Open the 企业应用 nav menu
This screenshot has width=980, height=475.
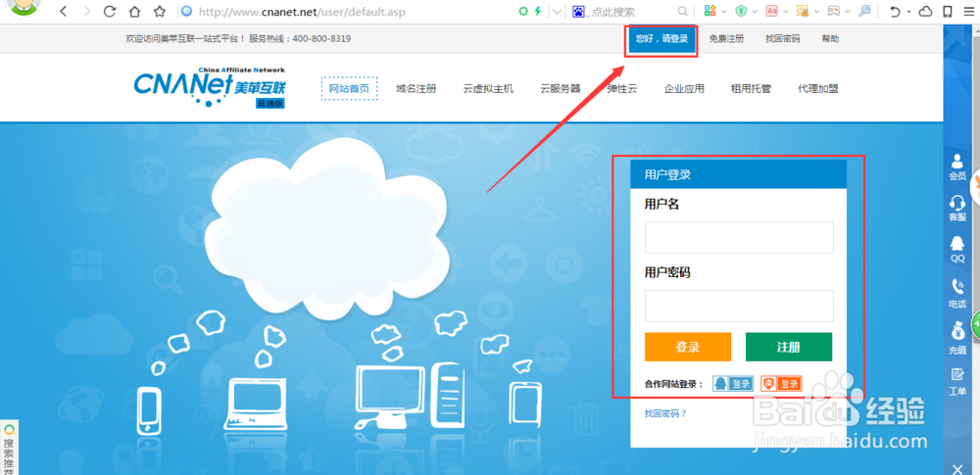(x=684, y=89)
